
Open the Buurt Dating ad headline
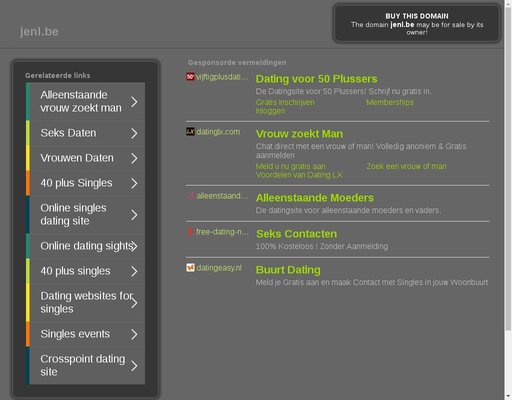288,270
